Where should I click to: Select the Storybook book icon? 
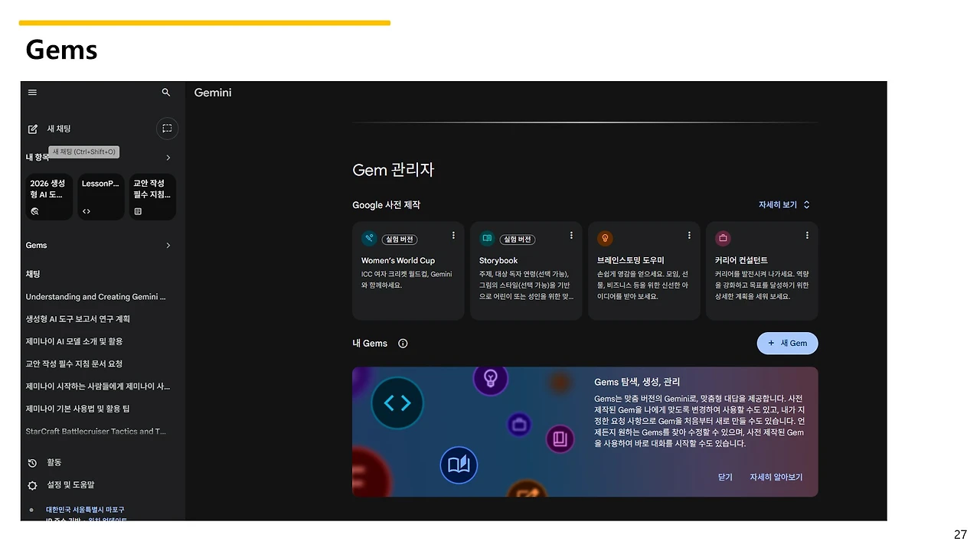point(487,238)
